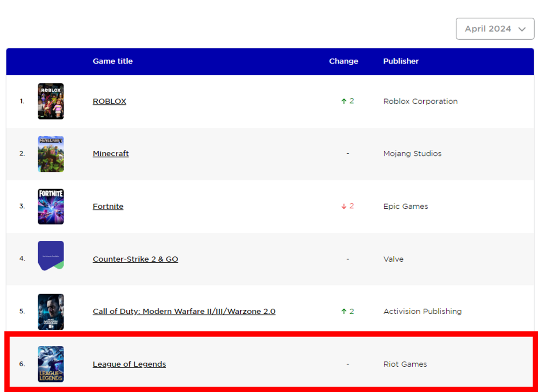Click the ROBLOX cover thumbnail

(x=51, y=101)
